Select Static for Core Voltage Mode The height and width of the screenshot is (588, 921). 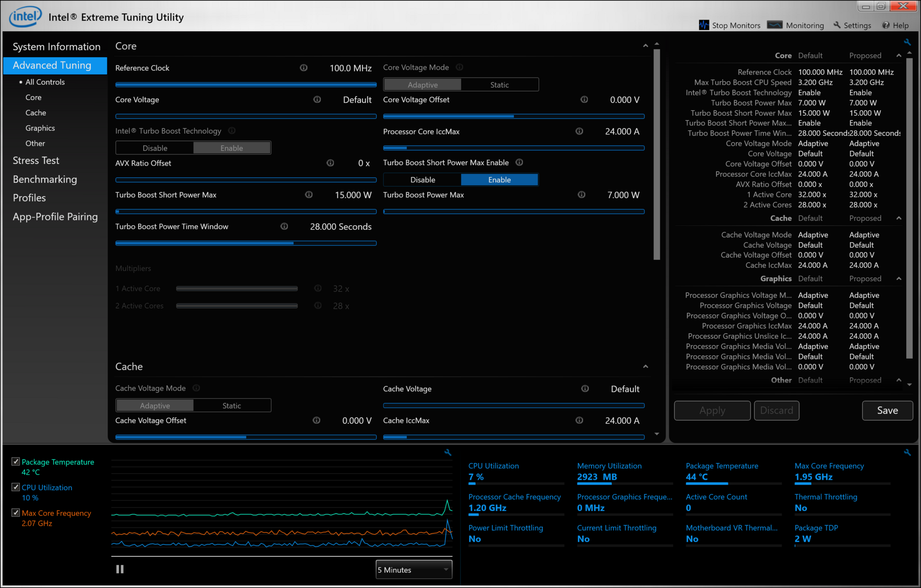pos(499,85)
